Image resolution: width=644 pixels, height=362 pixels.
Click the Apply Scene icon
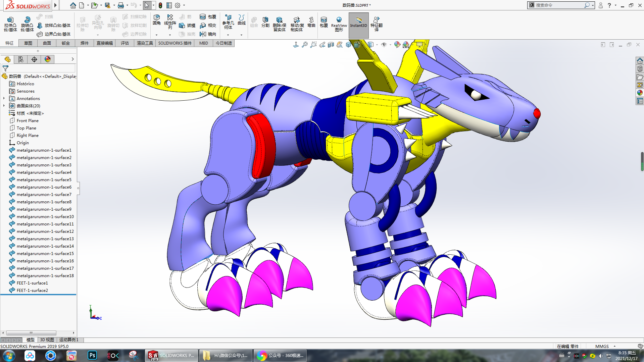pyautogui.click(x=406, y=45)
